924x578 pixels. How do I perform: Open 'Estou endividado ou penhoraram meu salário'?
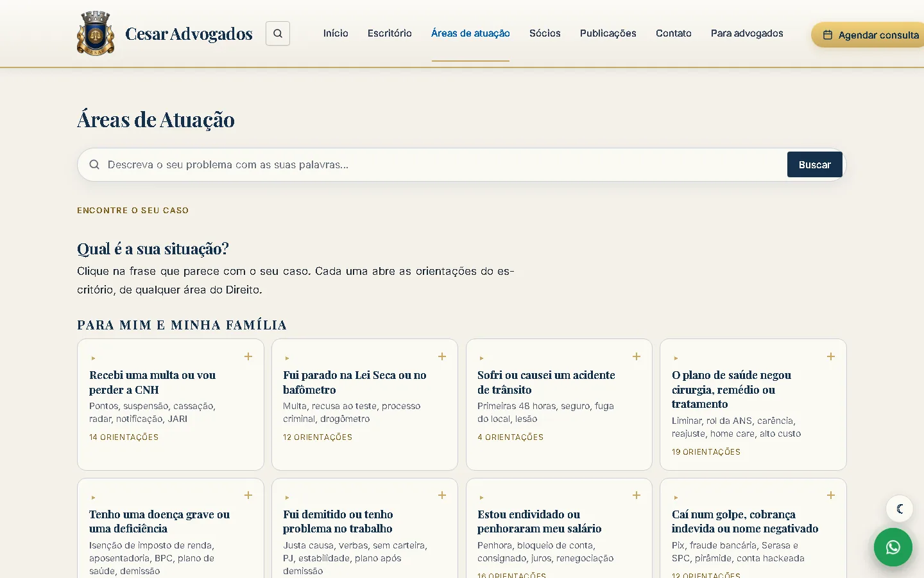coord(540,521)
